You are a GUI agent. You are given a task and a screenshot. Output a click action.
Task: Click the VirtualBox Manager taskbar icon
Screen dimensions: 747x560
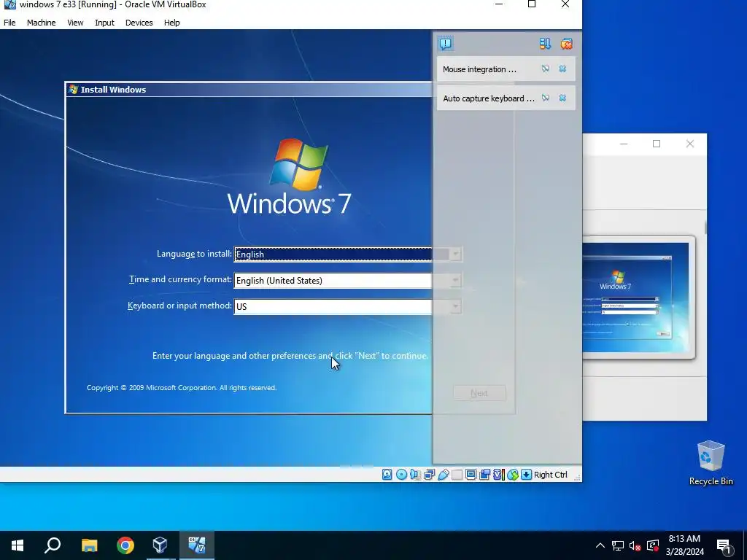(x=160, y=545)
